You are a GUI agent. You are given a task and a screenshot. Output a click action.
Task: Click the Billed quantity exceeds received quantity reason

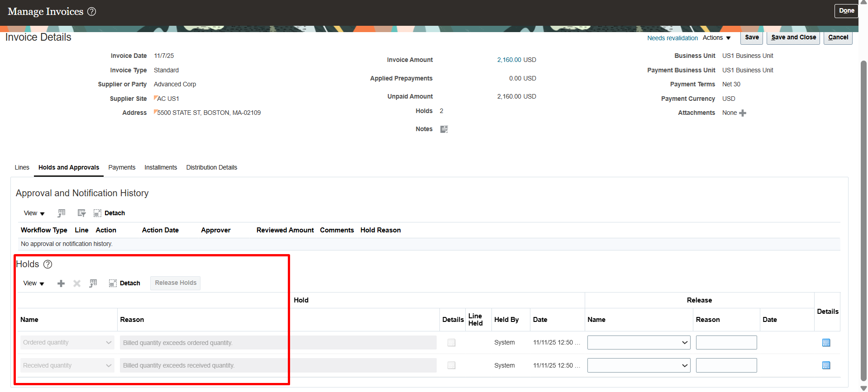278,365
